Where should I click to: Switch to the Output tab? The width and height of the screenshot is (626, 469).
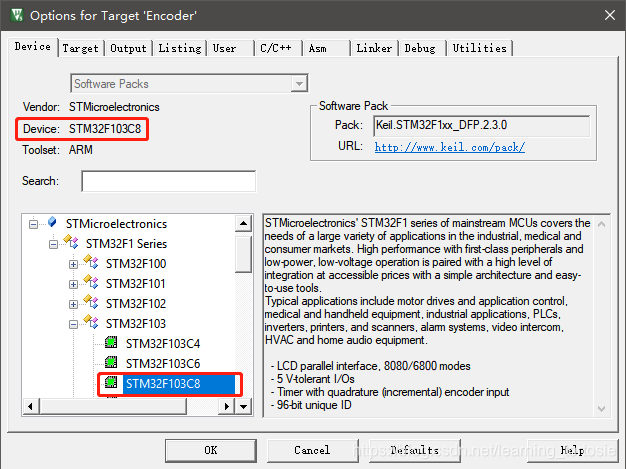coord(129,48)
